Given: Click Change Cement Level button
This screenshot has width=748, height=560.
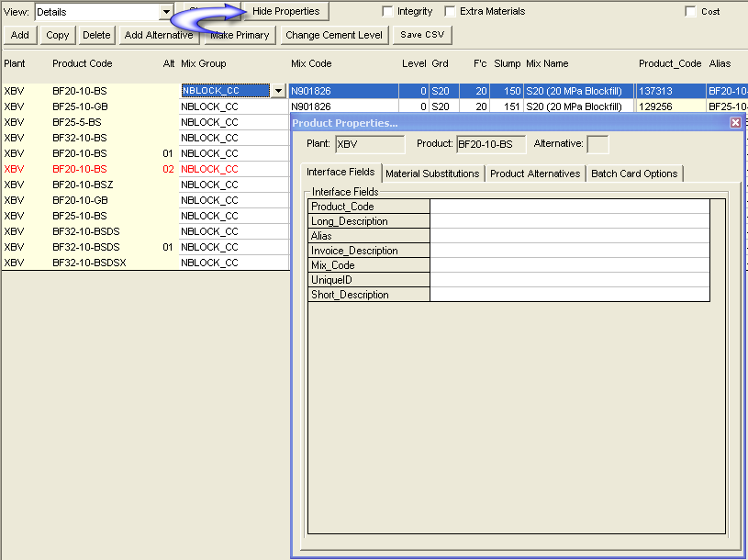Looking at the screenshot, I should [334, 35].
